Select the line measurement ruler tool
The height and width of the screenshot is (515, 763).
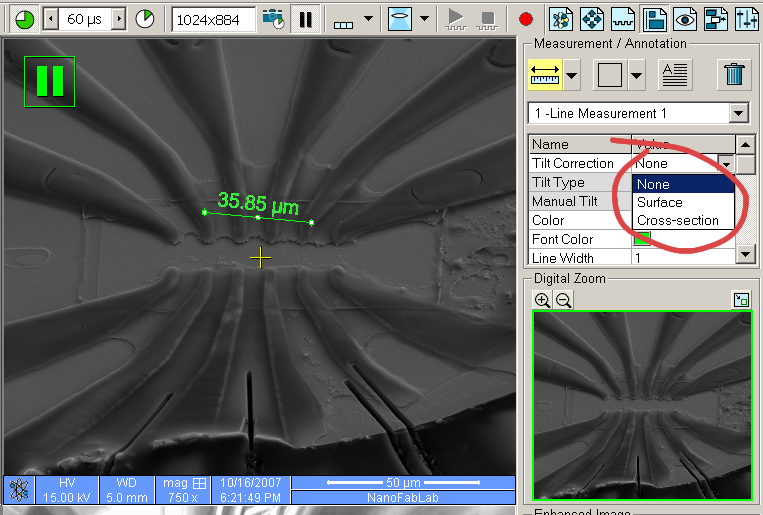click(x=545, y=74)
